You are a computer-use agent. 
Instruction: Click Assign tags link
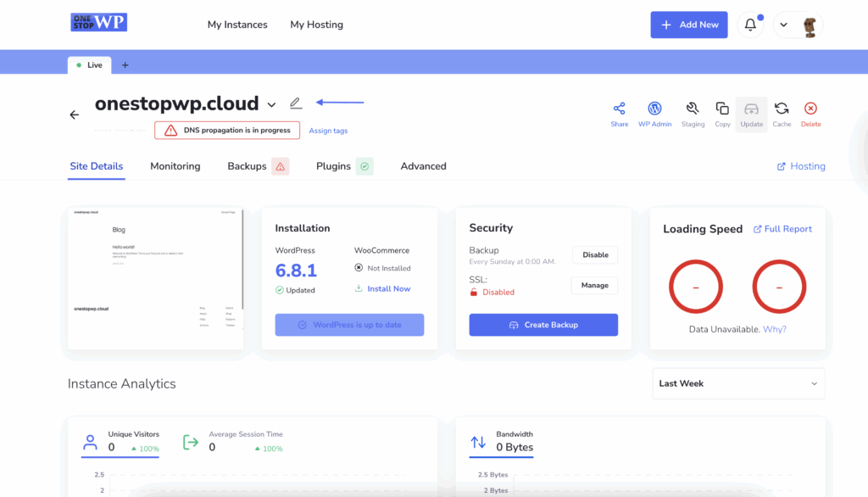[328, 131]
